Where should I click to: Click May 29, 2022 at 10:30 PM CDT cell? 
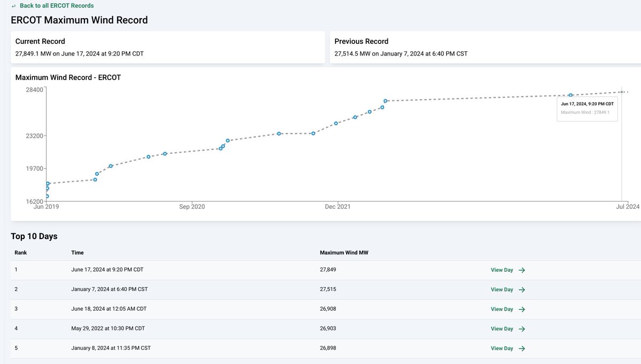coord(107,328)
